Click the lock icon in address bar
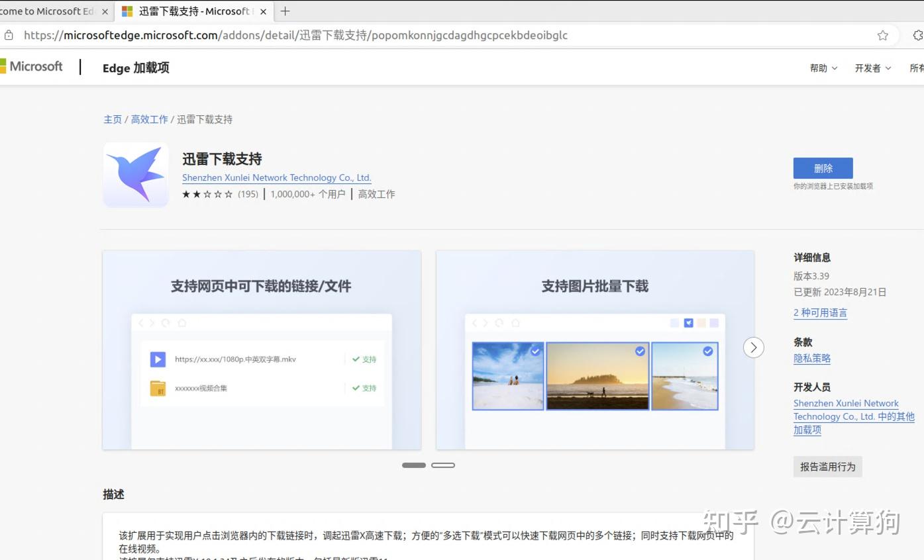Viewport: 924px width, 560px height. (8, 35)
